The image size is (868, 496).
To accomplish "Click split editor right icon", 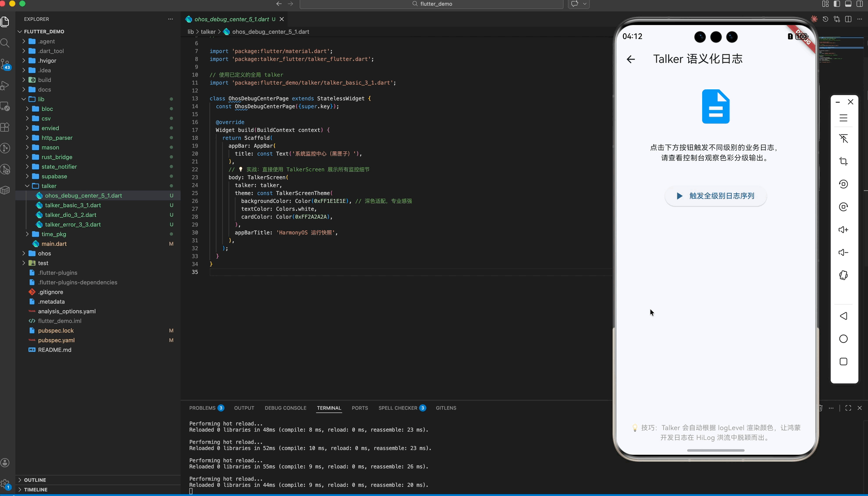I will pos(848,19).
